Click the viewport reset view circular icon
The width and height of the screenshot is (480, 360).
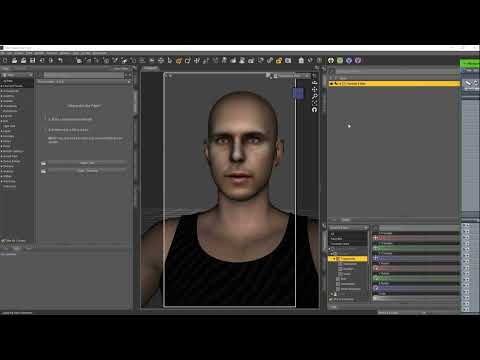coord(314,109)
